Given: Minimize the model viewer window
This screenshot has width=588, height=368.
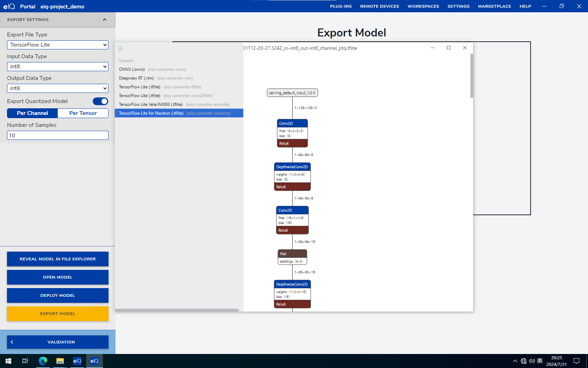Looking at the screenshot, I should [433, 48].
